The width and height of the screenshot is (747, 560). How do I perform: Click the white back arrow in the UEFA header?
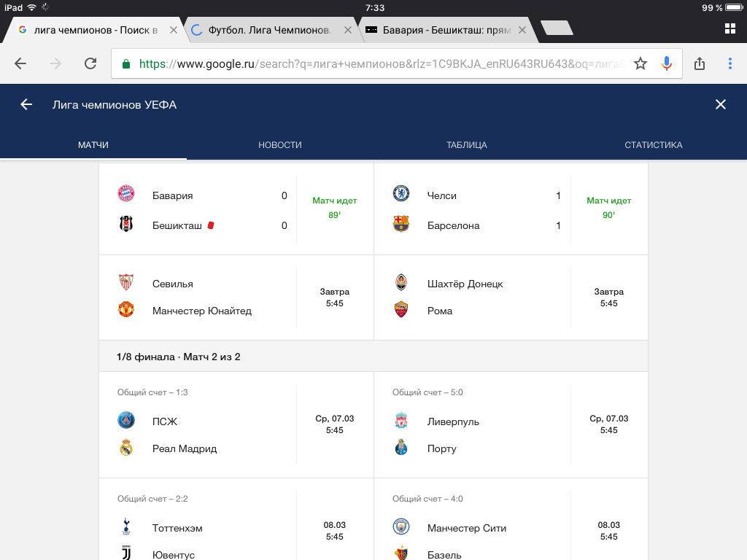tap(26, 104)
